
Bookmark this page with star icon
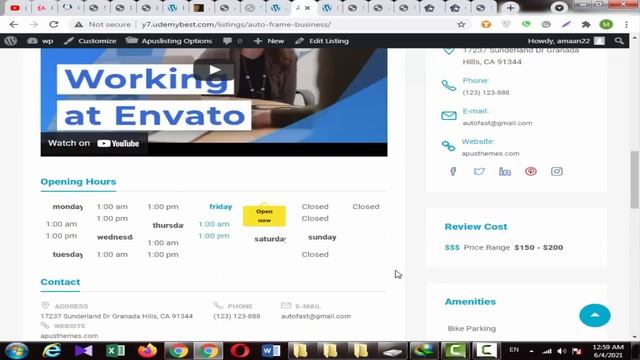click(461, 24)
